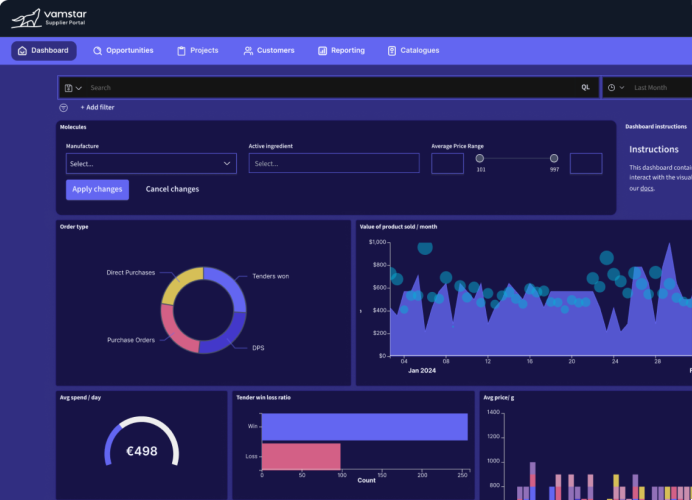Click the Vamstar wolf logo
692x500 pixels.
tap(26, 19)
